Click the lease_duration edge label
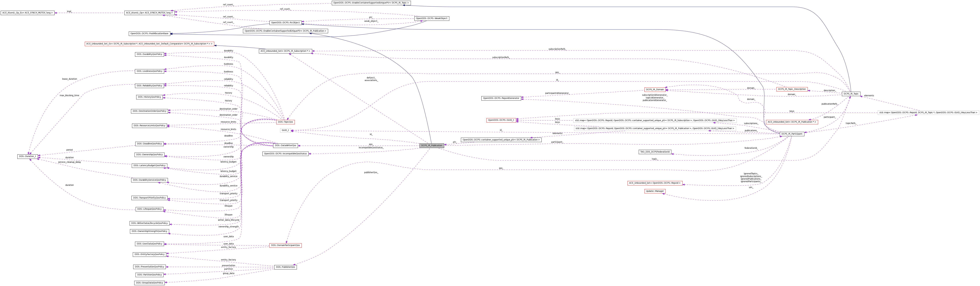The height and width of the screenshot is (286, 980). (x=70, y=79)
